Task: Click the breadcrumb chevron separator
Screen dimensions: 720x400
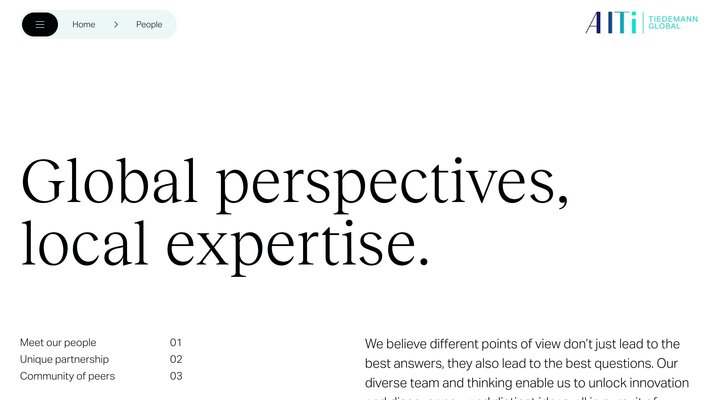Action: click(x=116, y=25)
